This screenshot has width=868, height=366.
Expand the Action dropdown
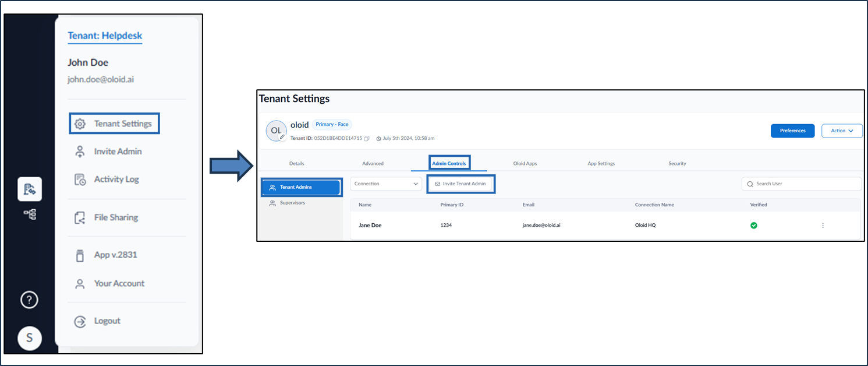tap(842, 131)
